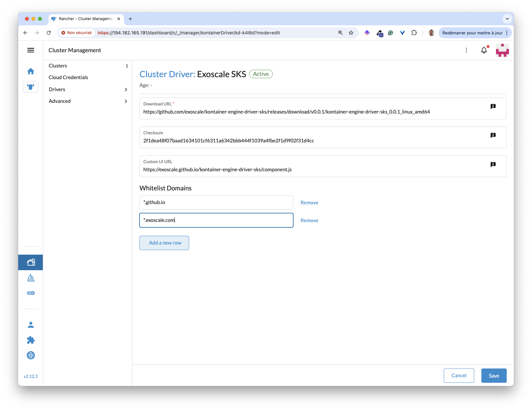Image resolution: width=532 pixels, height=410 pixels.
Task: Click the Home icon in the sidebar
Action: [x=30, y=71]
